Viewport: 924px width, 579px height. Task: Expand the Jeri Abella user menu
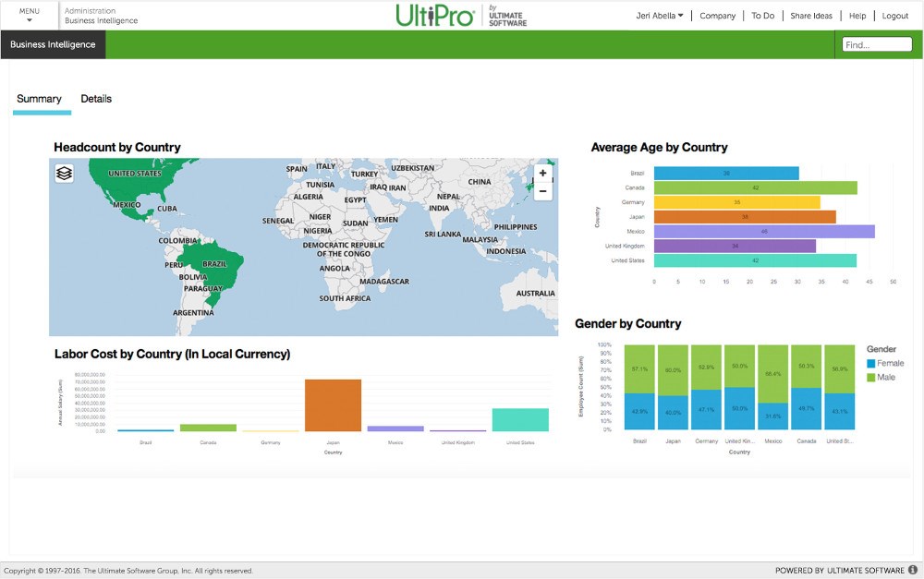[x=660, y=16]
